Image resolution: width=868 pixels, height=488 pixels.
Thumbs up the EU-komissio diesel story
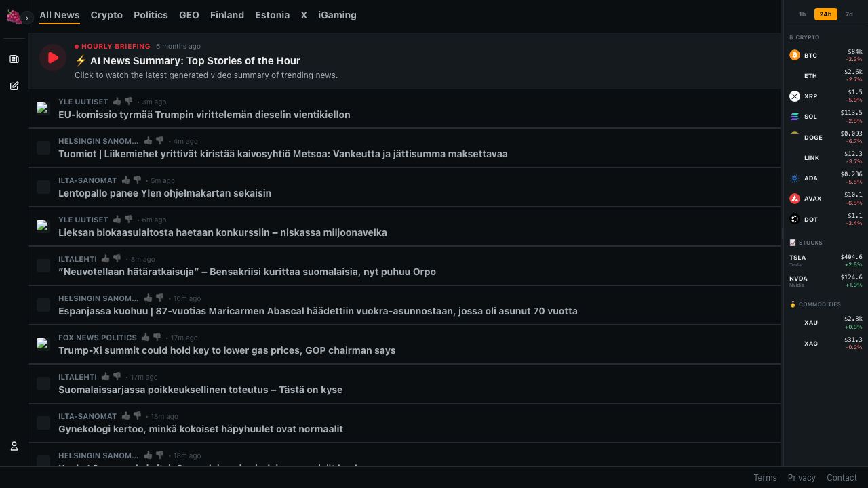(117, 102)
